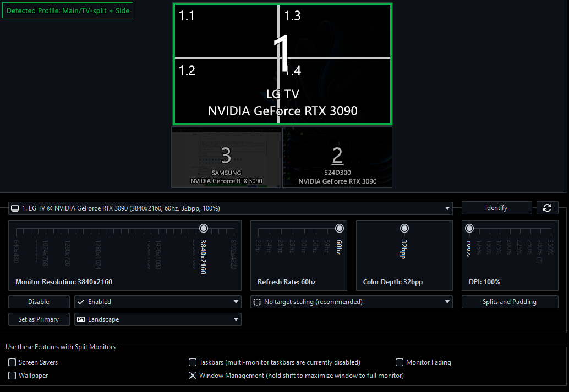Expand the target scaling dropdown
This screenshot has width=569, height=392.
[x=447, y=302]
